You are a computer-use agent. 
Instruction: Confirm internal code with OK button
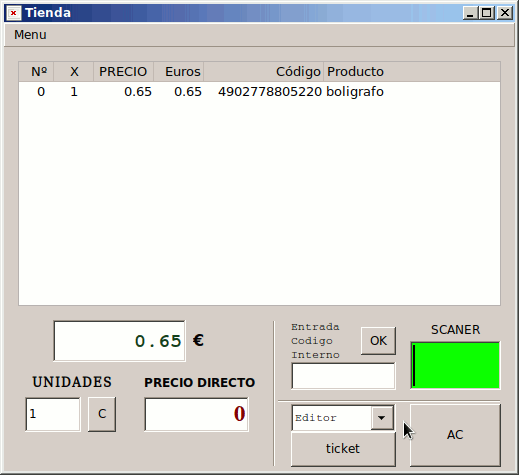(x=378, y=341)
